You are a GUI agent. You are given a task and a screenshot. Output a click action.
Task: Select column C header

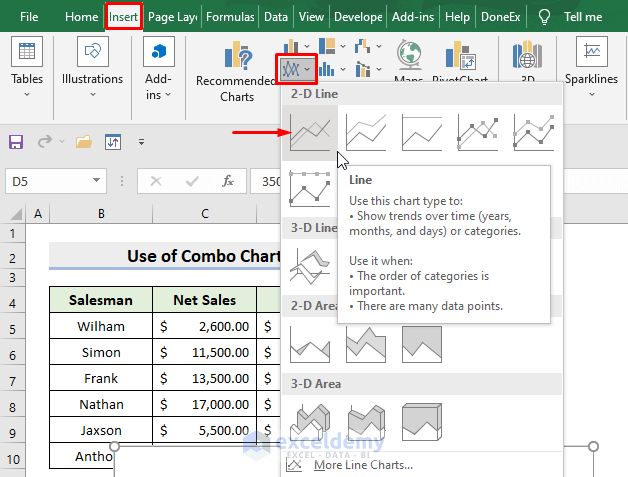[x=205, y=213]
